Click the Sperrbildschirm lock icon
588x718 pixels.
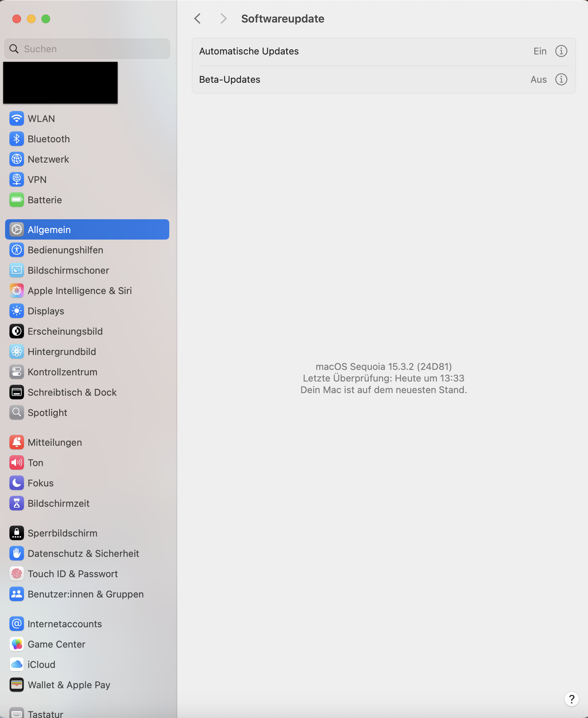(17, 533)
